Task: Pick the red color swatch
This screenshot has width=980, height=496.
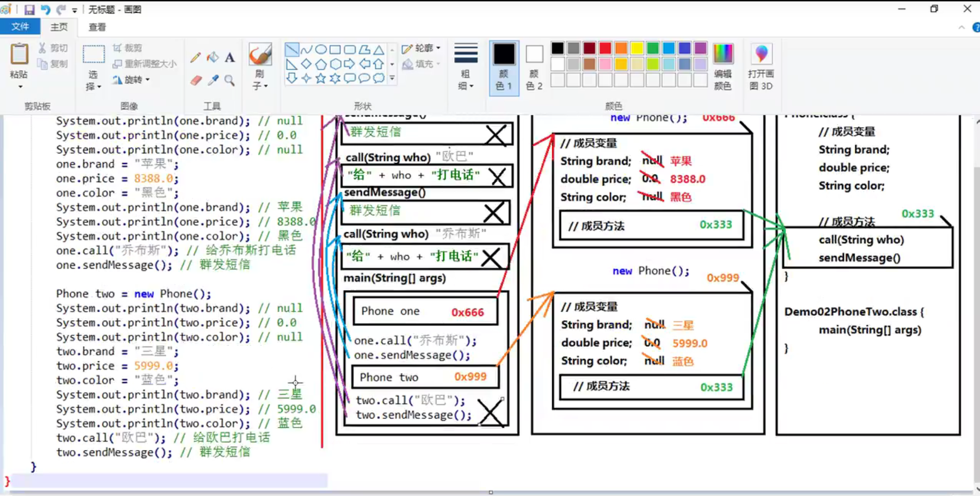Action: click(605, 48)
